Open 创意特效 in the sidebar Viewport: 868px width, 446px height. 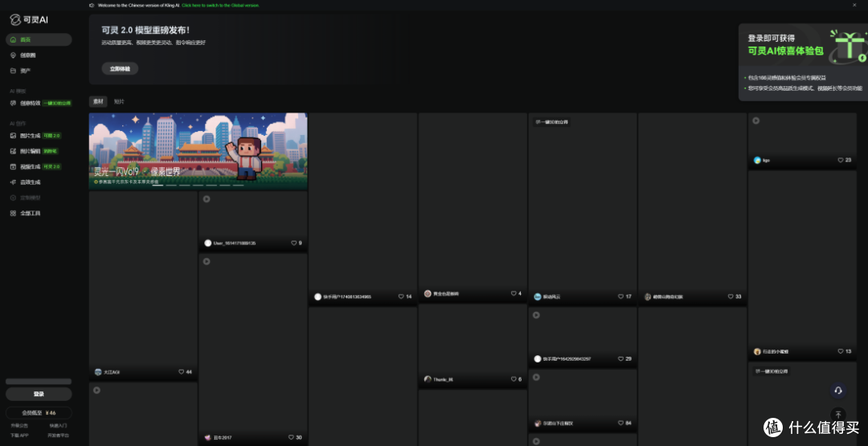point(31,103)
